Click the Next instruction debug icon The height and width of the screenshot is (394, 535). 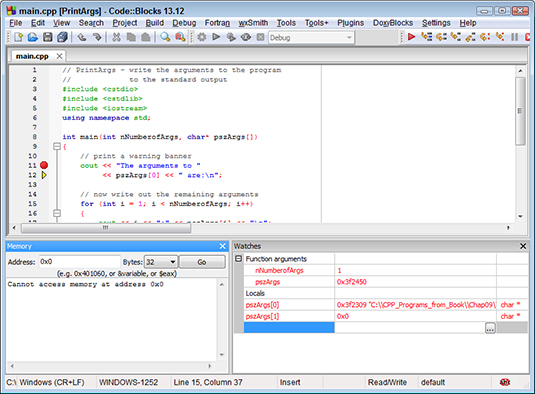(x=485, y=37)
